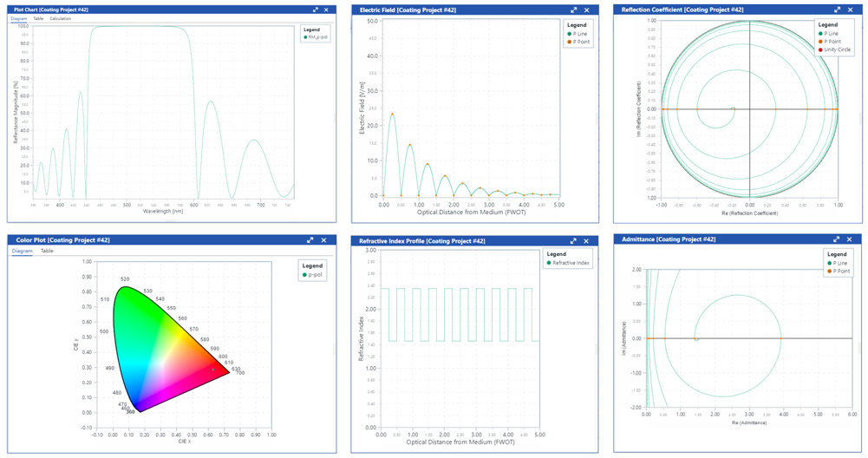Maximize the Admittance panel
This screenshot has width=868, height=458.
point(836,239)
